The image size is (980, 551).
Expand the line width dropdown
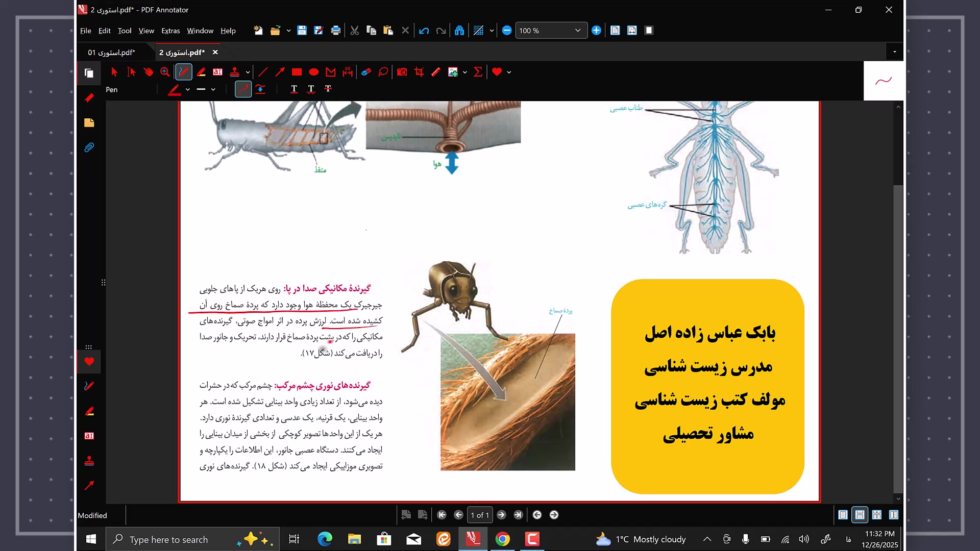213,89
